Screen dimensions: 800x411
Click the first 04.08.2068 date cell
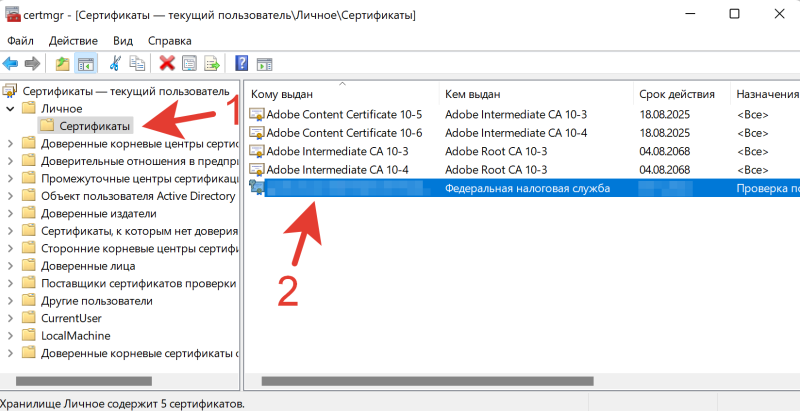[665, 151]
